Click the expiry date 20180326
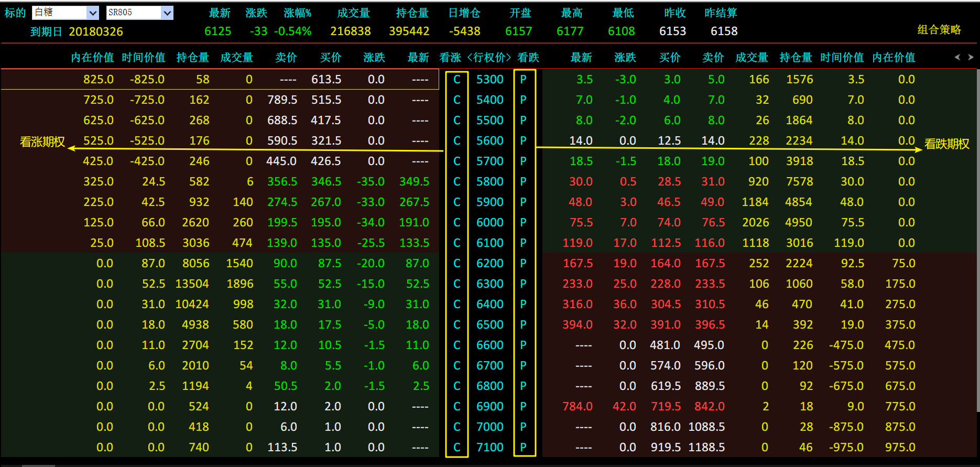The height and width of the screenshot is (467, 980). (x=96, y=32)
